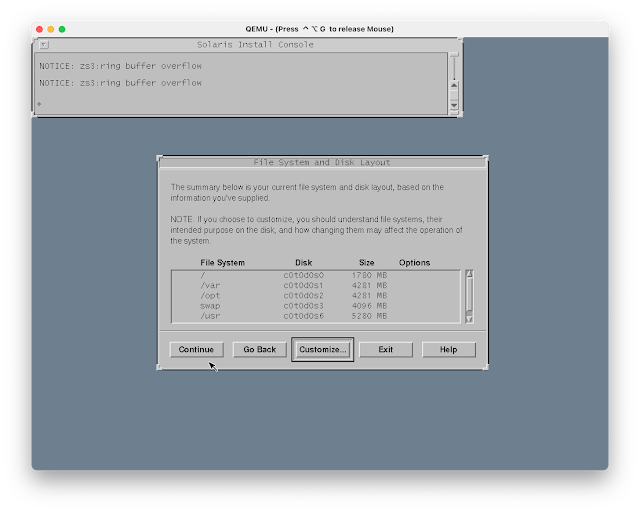Click the Disk column header

(304, 263)
